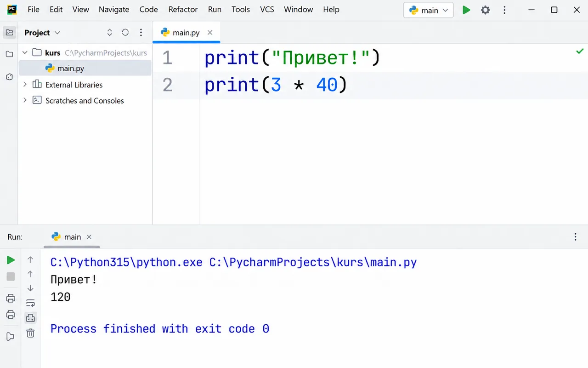Close the main.py editor tab
588x368 pixels.
pyautogui.click(x=210, y=33)
